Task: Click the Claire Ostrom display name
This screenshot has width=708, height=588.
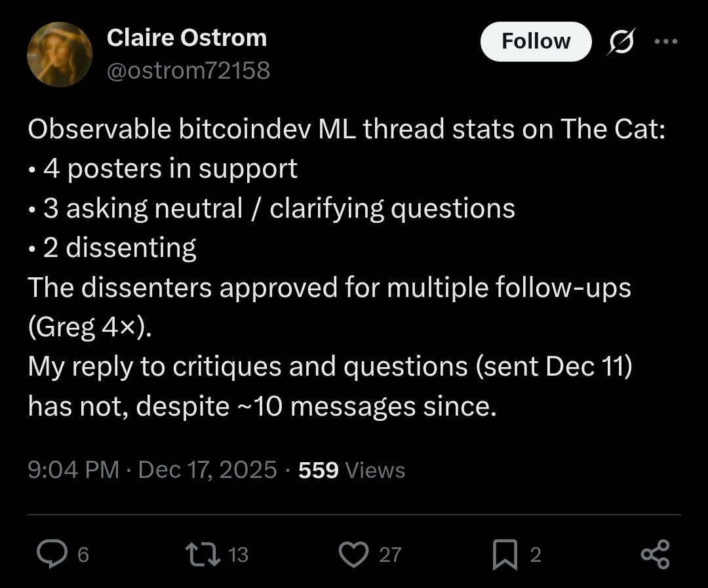Action: pos(186,37)
